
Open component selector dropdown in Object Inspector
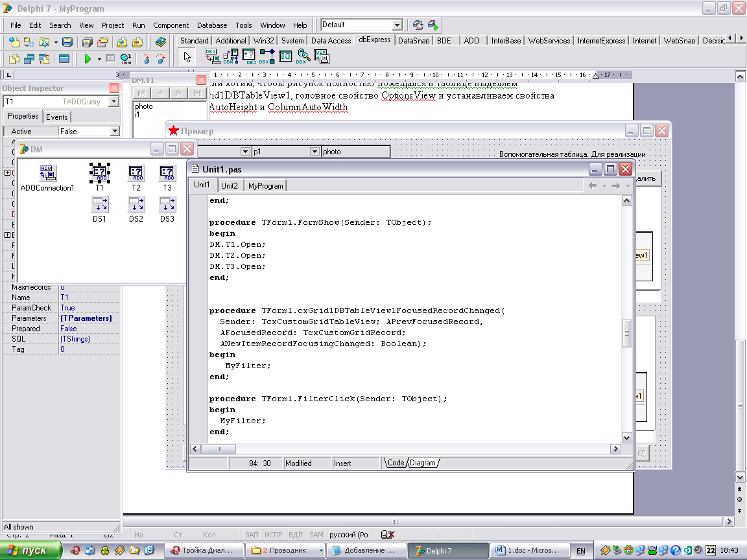pos(113,101)
